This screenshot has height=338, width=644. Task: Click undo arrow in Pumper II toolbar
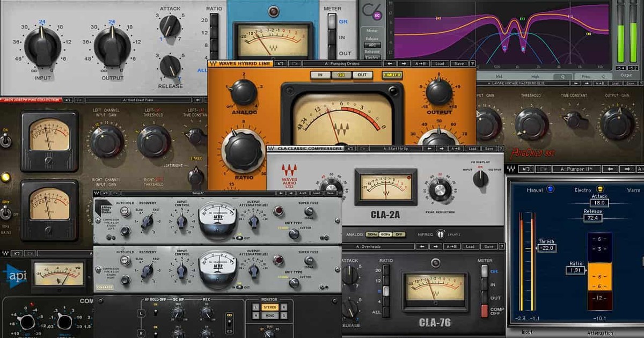[526, 169]
